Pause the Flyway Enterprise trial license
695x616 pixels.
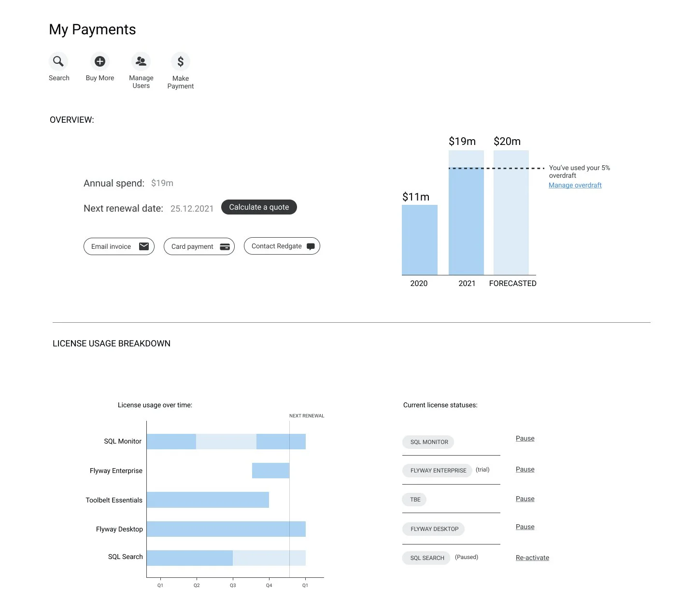pyautogui.click(x=525, y=469)
